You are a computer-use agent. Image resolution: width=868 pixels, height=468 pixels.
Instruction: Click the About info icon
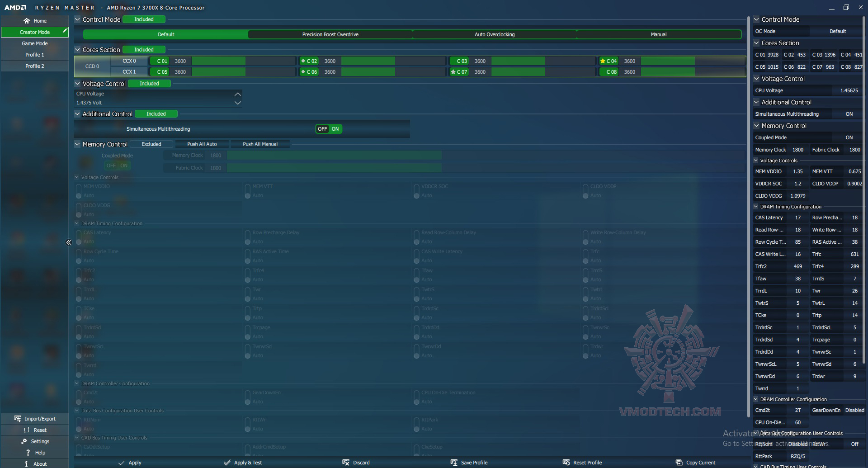tap(26, 464)
